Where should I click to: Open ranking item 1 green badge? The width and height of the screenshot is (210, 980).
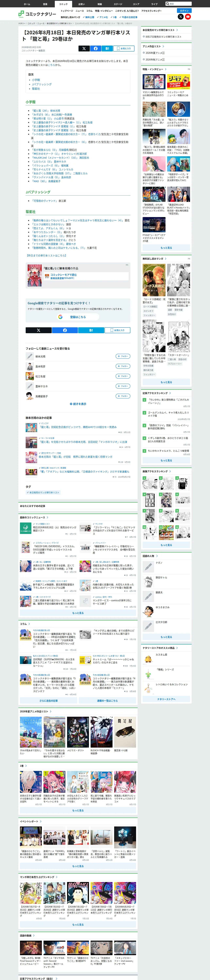(x=144, y=400)
